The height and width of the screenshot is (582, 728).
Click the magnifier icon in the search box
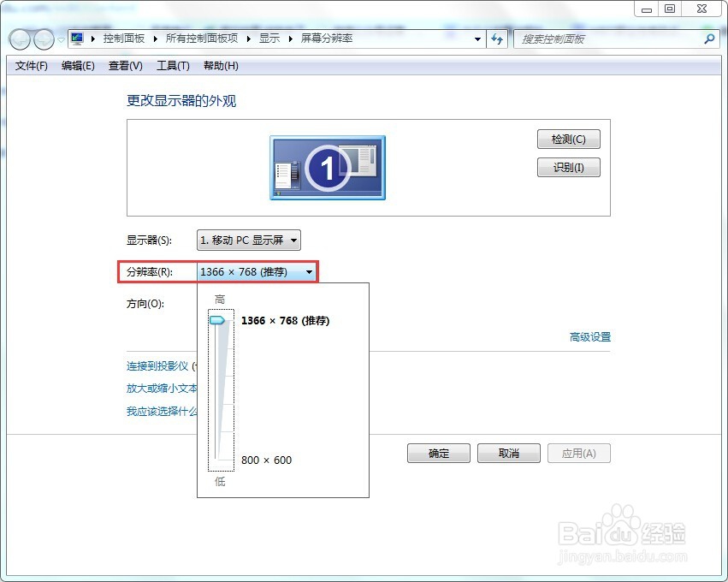click(709, 39)
